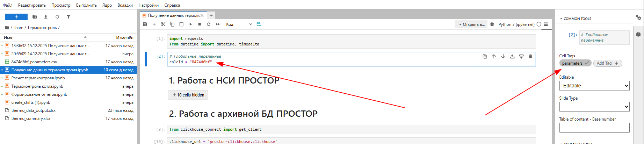The width and height of the screenshot is (644, 144).
Task: Interrupt the kernel with the stop icon
Action: click(x=200, y=24)
